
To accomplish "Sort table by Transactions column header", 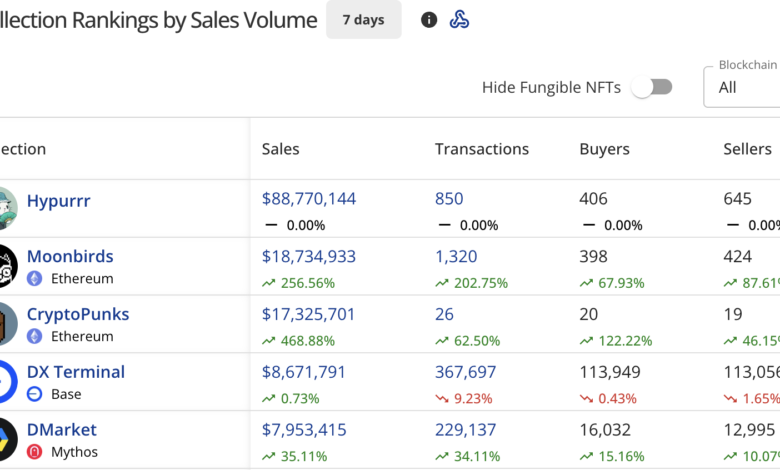I will click(482, 149).
